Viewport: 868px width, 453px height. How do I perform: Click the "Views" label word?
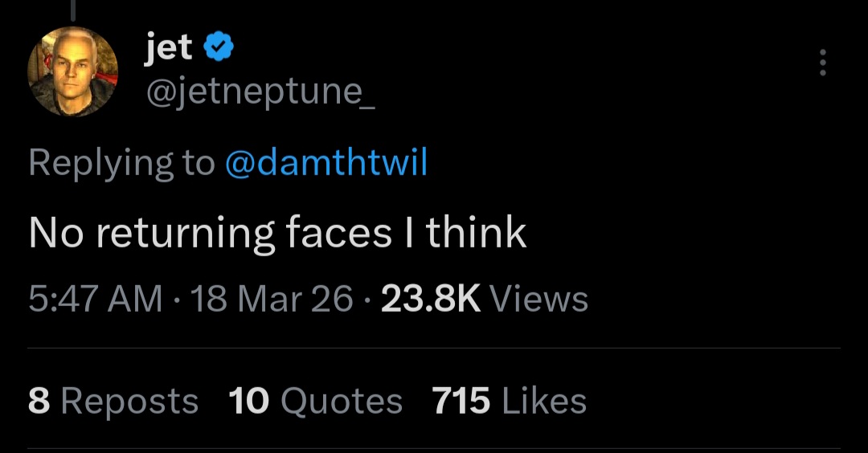538,300
